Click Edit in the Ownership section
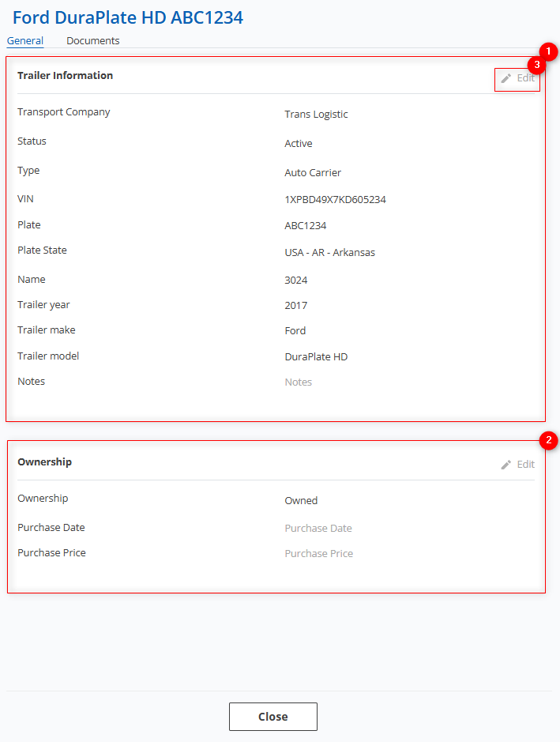560x742 pixels. (518, 465)
